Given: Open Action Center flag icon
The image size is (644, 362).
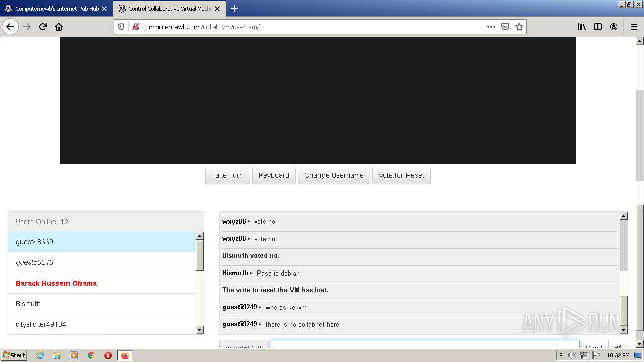Looking at the screenshot, I should 596,355.
